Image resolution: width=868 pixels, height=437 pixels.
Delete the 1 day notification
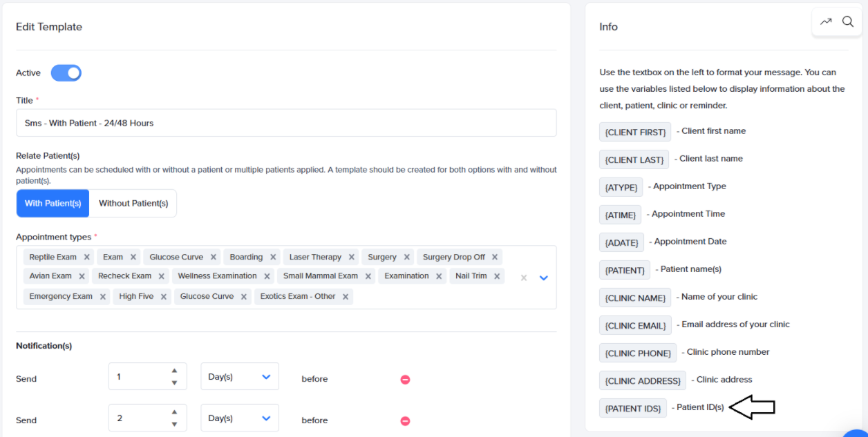(406, 379)
